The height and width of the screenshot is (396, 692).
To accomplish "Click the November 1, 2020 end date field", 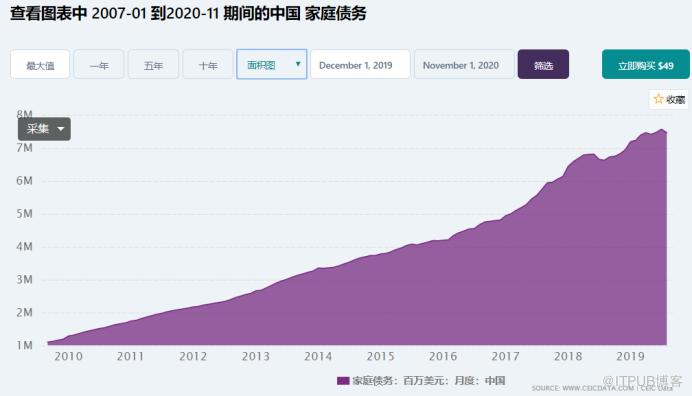I will 464,64.
